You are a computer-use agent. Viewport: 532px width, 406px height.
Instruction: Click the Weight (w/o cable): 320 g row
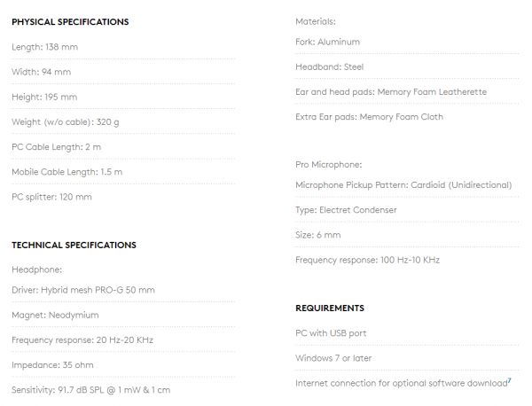point(123,122)
